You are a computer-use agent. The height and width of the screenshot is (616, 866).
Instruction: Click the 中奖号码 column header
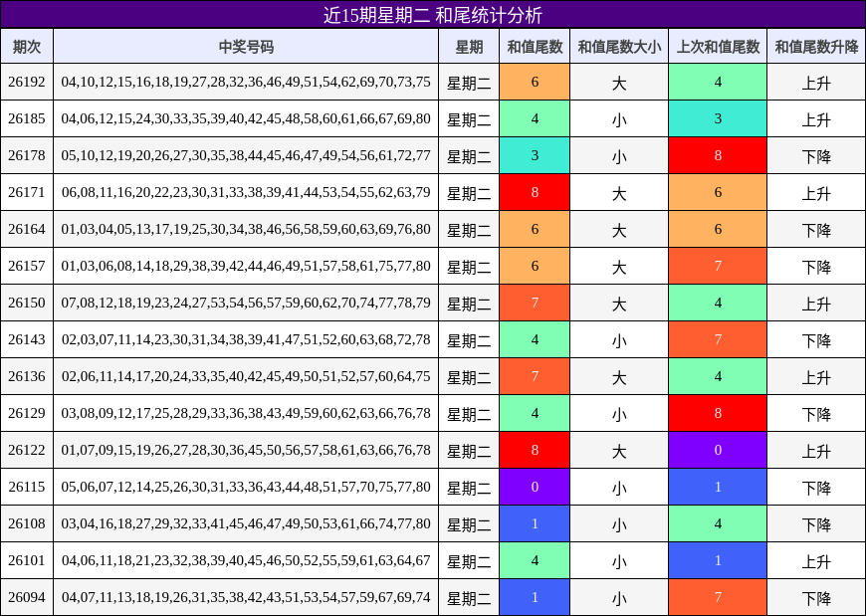246,47
